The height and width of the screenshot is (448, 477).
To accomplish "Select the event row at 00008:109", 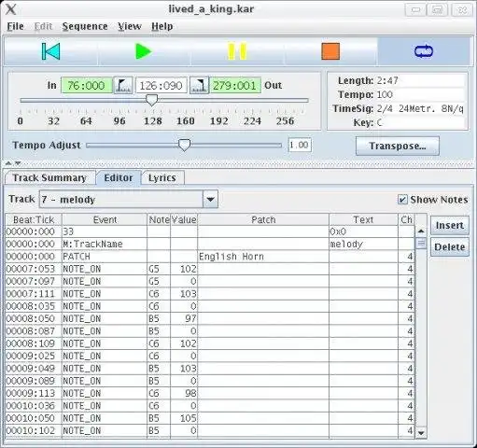I will [210, 343].
